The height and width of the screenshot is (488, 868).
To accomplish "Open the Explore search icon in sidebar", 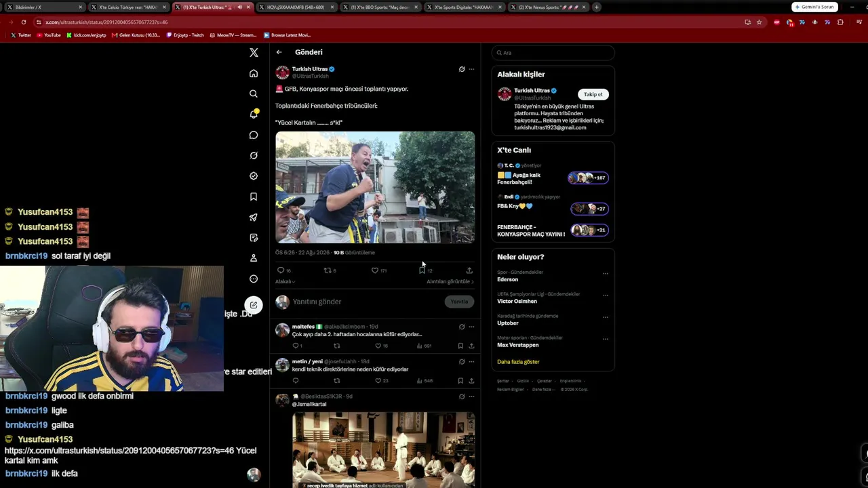I will (x=254, y=94).
